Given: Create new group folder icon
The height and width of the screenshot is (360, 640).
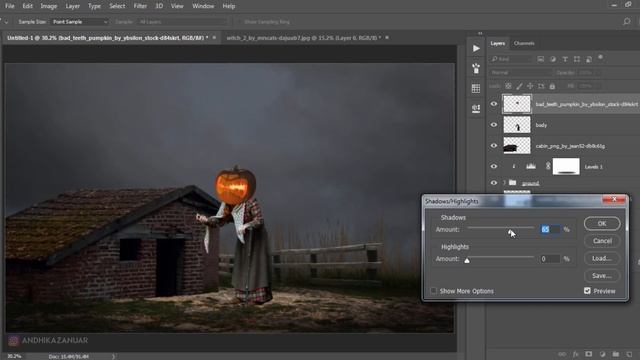Looking at the screenshot, I should [616, 354].
